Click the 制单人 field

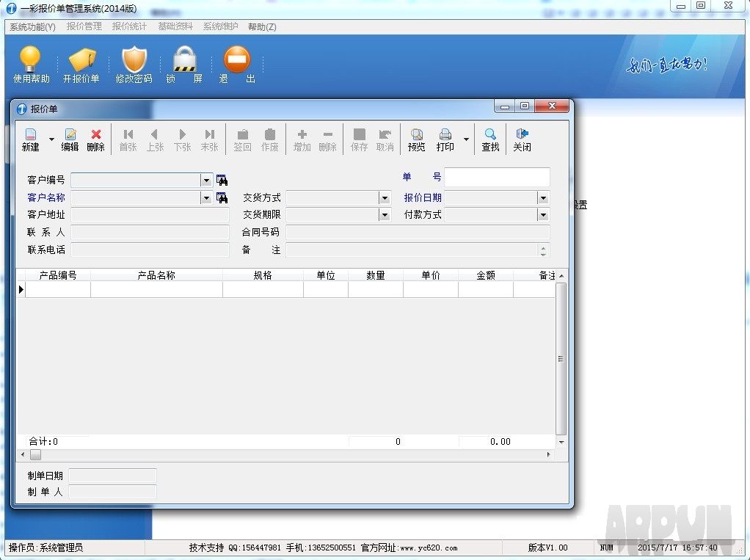pos(112,492)
